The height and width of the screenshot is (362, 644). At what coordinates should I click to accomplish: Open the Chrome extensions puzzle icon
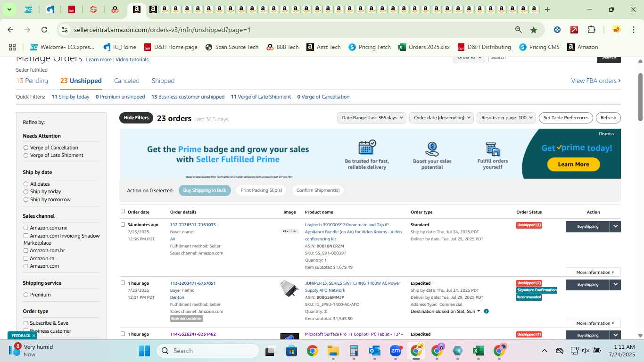click(x=591, y=30)
